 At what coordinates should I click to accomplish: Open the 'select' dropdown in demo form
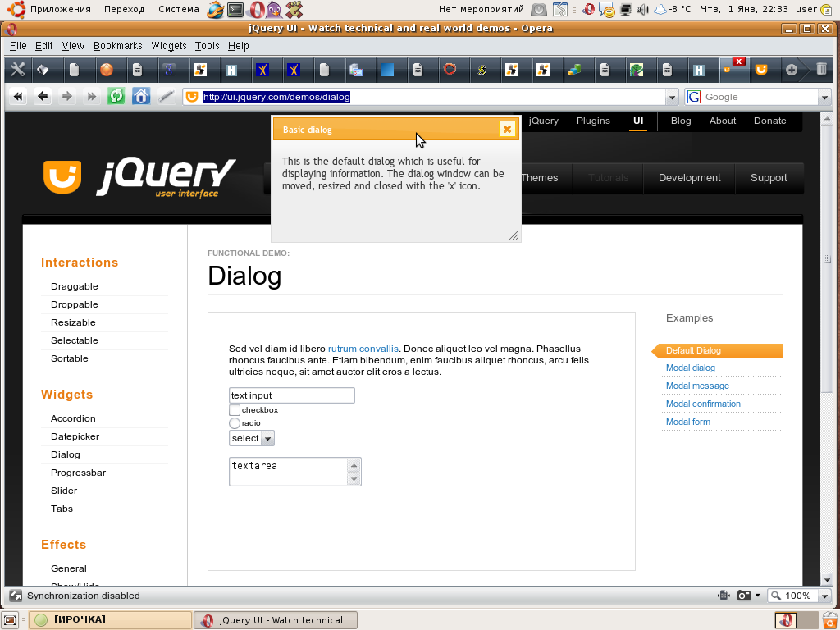click(x=251, y=438)
